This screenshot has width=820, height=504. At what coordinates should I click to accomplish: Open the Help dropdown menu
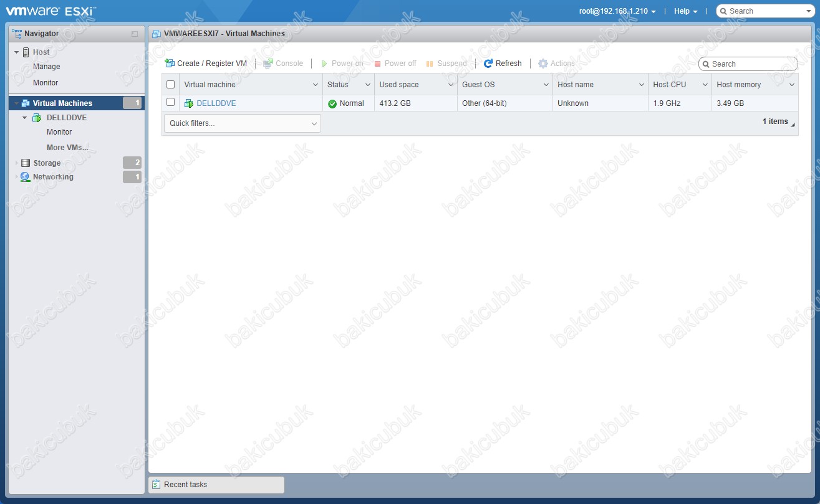pos(686,11)
